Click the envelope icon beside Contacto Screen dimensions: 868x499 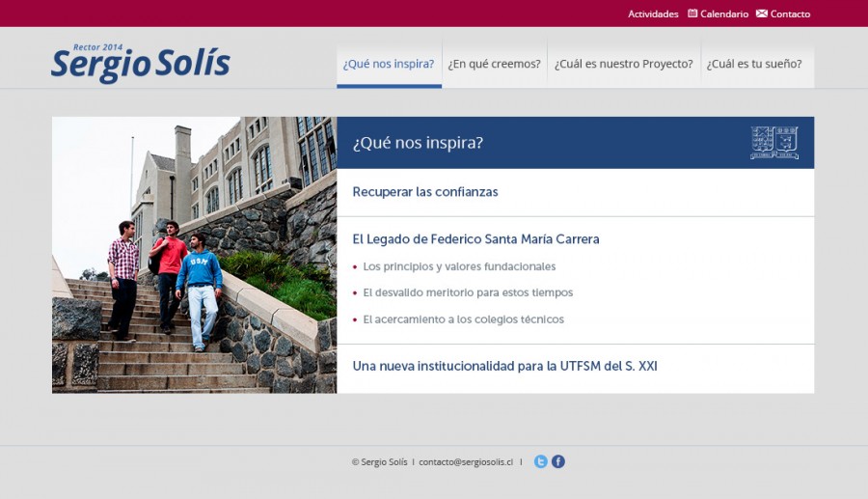click(x=762, y=14)
